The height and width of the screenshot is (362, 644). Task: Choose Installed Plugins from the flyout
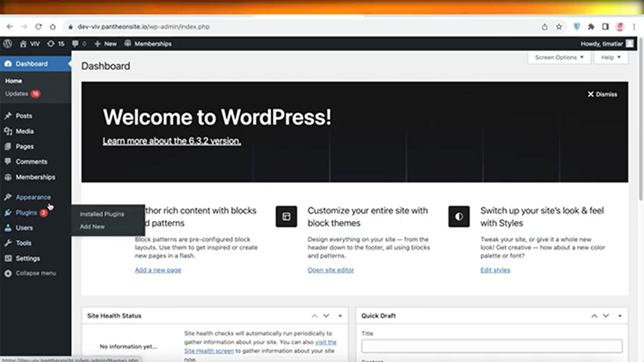pyautogui.click(x=102, y=214)
